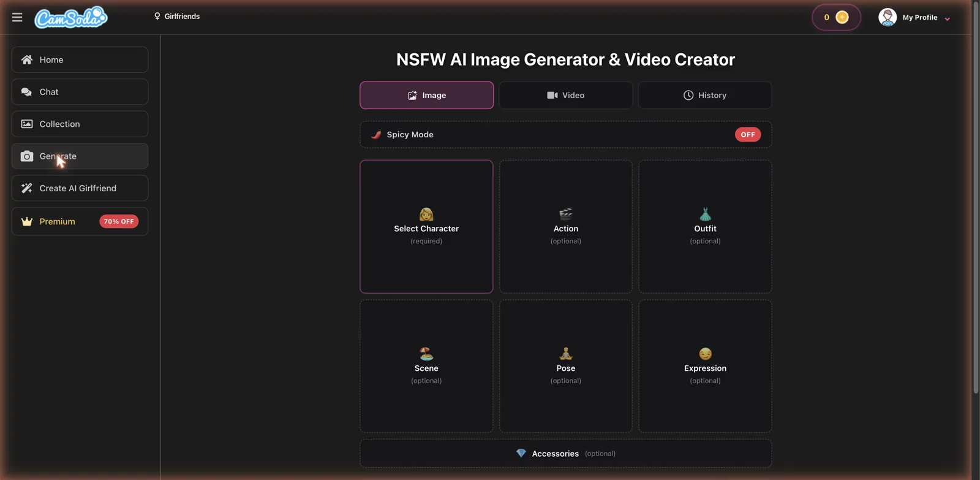Open the Select Character card
Viewport: 980px width, 480px height.
click(426, 227)
